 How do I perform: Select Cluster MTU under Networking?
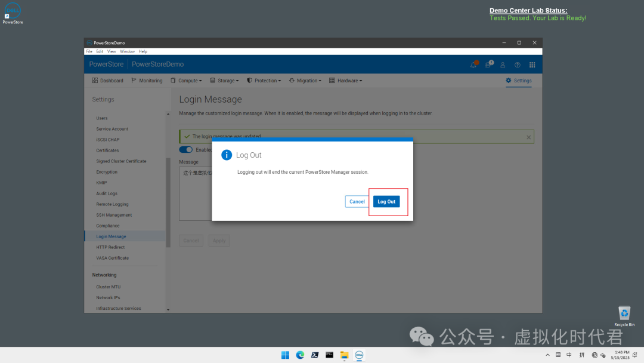108,287
